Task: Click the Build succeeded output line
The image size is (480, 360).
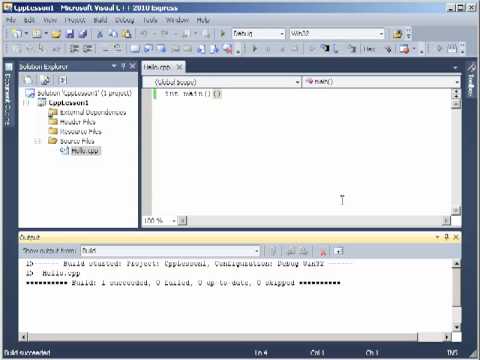Action: click(x=183, y=283)
